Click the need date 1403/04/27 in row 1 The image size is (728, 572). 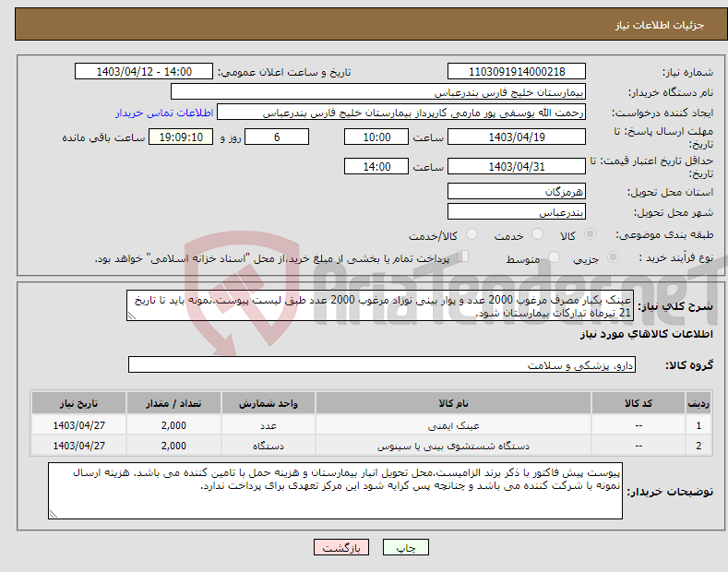pos(79,425)
